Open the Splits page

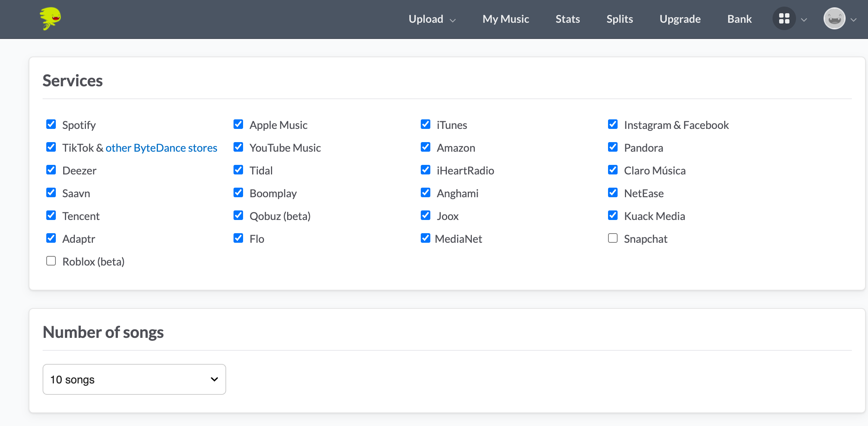[619, 19]
